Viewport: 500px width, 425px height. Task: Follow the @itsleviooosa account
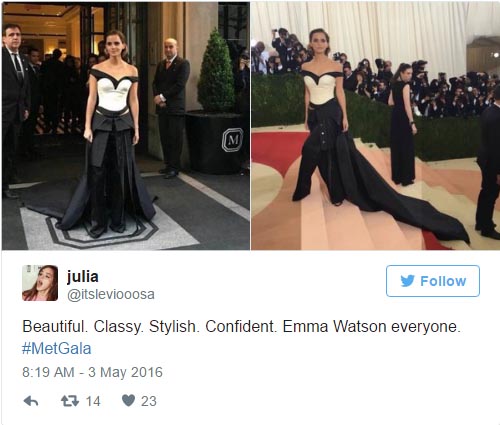pos(433,281)
